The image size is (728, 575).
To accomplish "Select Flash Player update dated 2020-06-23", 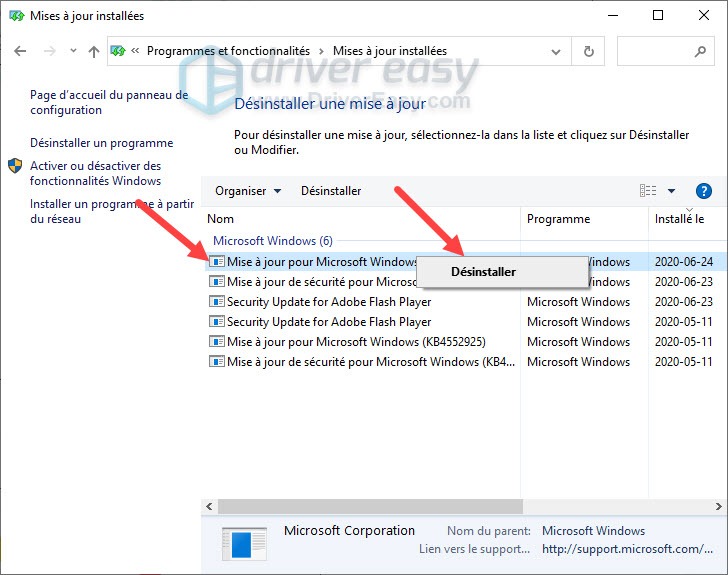I will [329, 302].
